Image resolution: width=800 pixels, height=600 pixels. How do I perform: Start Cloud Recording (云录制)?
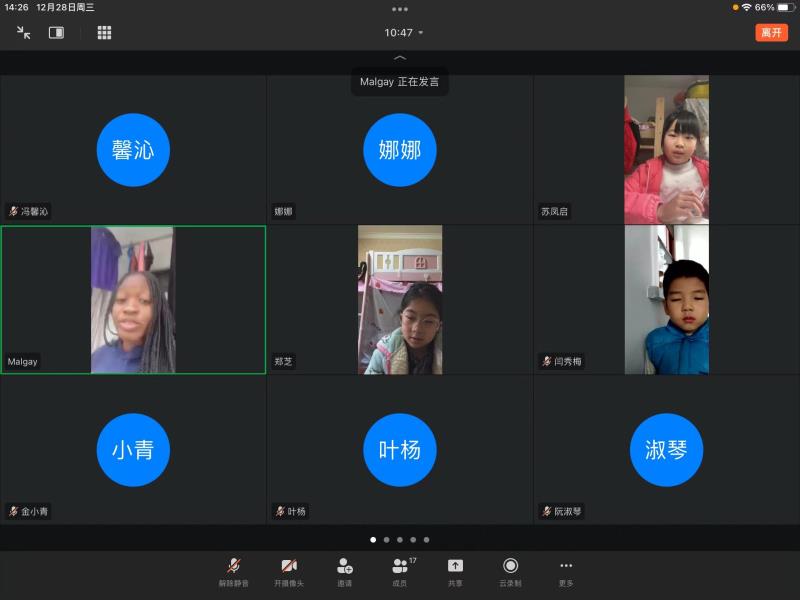point(510,565)
